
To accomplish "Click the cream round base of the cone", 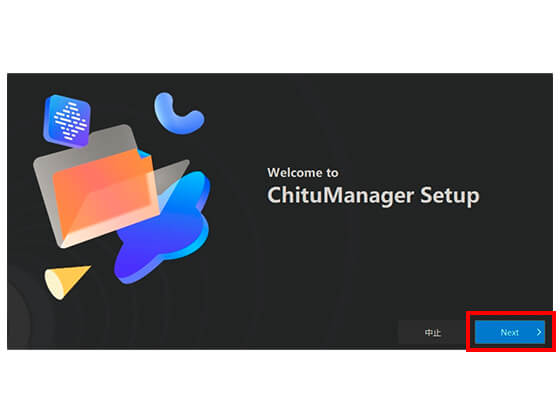I will pyautogui.click(x=54, y=284).
